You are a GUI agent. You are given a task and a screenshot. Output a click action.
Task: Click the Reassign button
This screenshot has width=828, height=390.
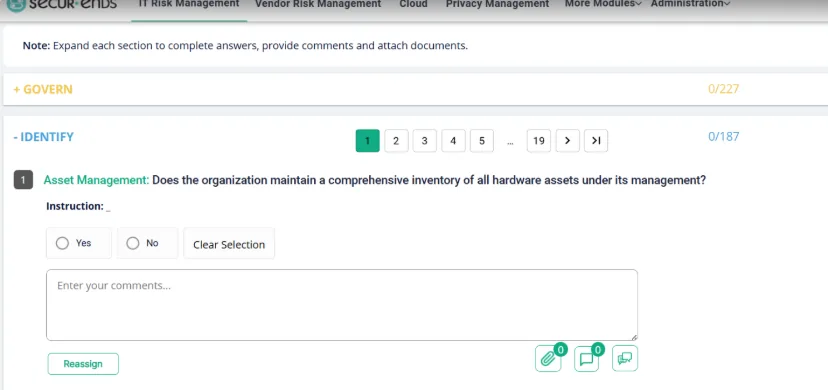pos(83,364)
